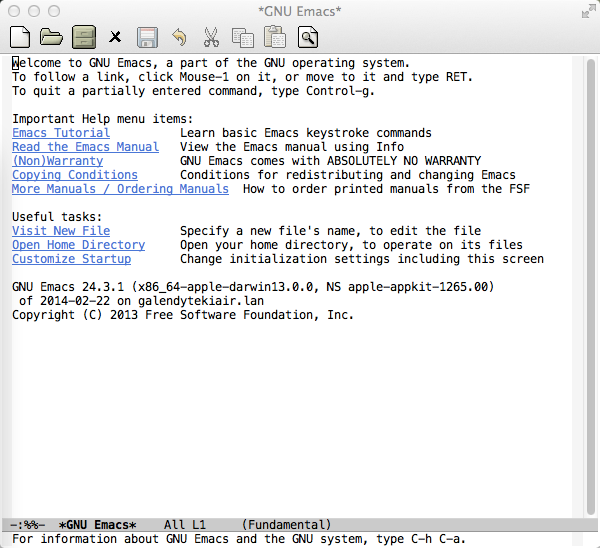
Task: Undo the last change via arrow icon
Action: pyautogui.click(x=179, y=38)
